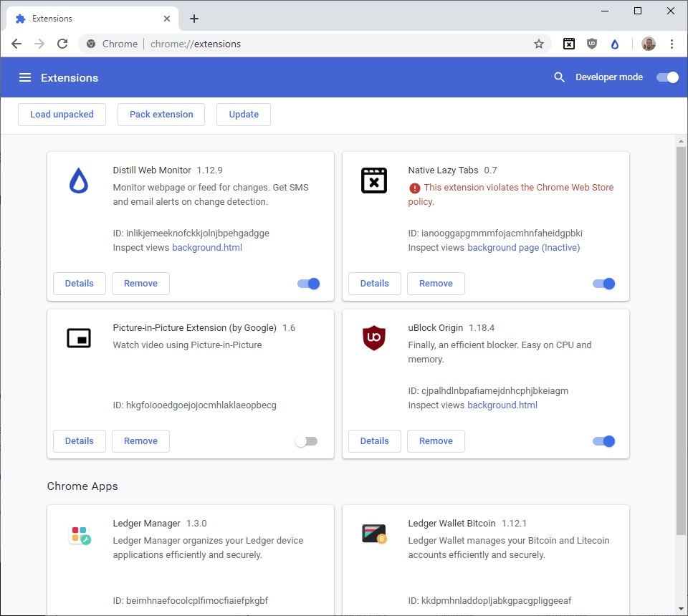
Task: Click the browser forward arrow
Action: click(x=39, y=44)
